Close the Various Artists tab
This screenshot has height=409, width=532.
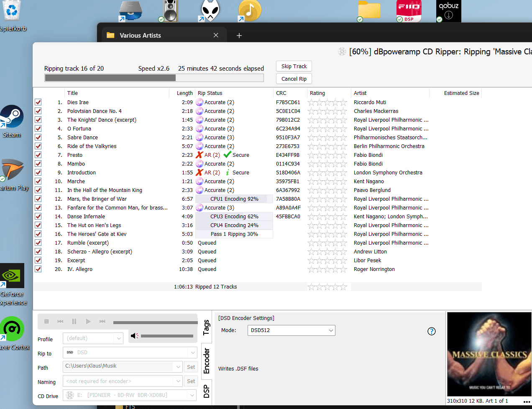tap(216, 35)
